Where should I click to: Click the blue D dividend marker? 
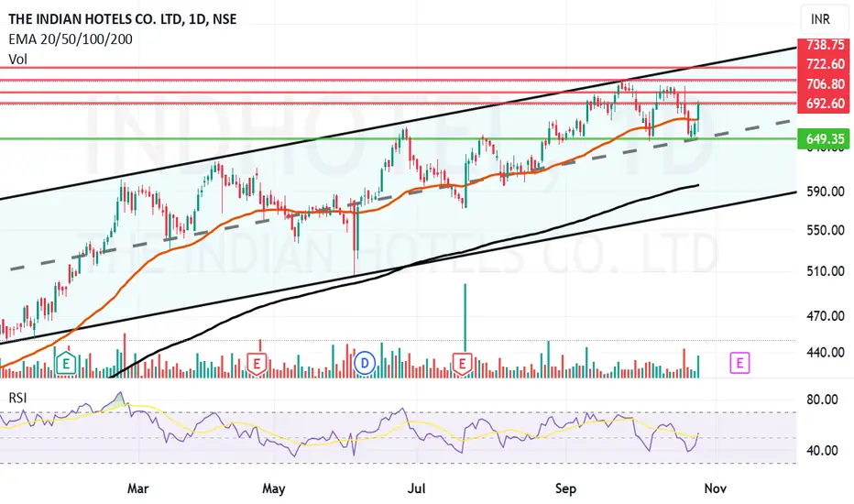point(365,363)
